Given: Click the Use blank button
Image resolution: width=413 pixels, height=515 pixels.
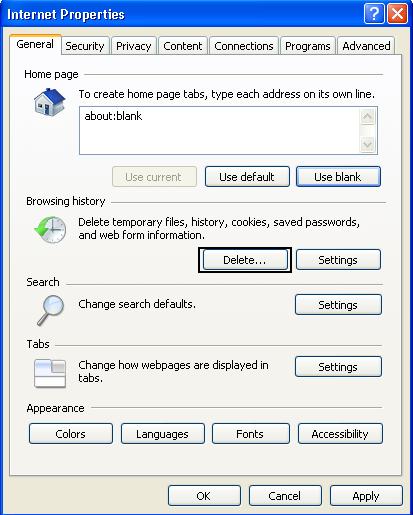Looking at the screenshot, I should [338, 177].
